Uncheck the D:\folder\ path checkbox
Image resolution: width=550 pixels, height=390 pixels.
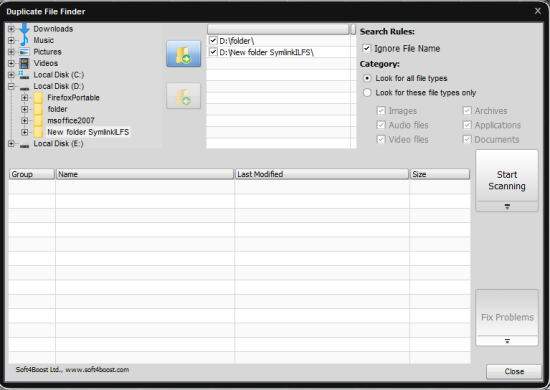[213, 41]
